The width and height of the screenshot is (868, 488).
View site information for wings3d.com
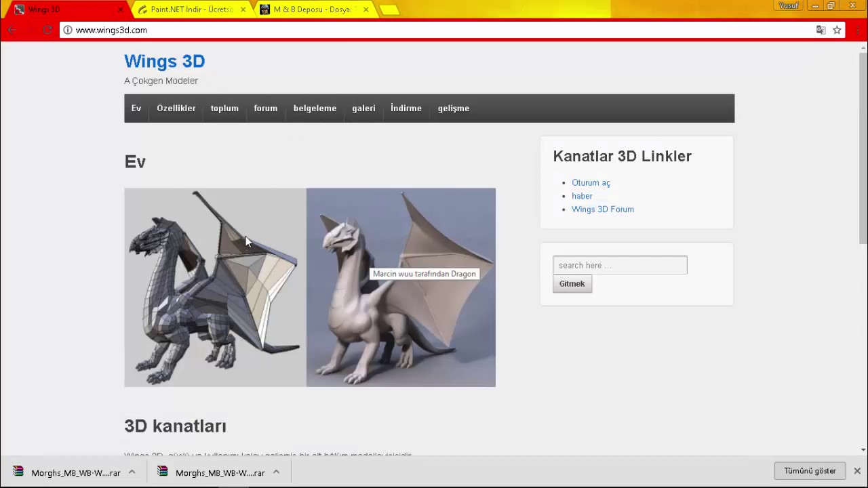68,30
